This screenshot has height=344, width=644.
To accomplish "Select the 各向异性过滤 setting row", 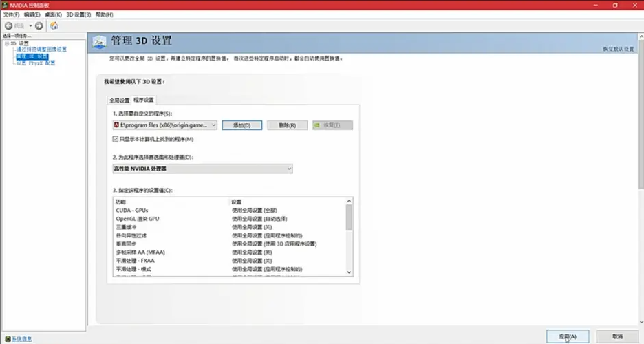I will tap(230, 235).
